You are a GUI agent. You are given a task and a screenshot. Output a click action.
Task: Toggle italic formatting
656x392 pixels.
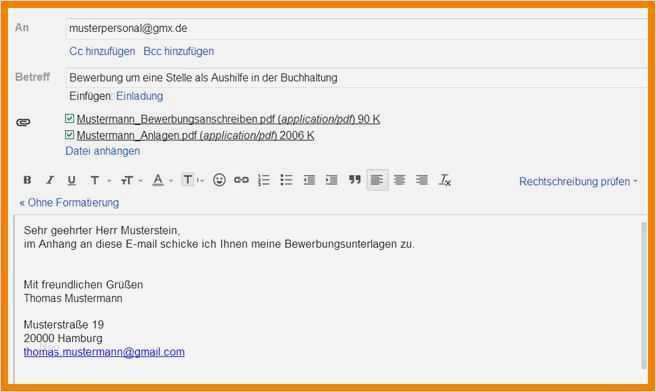point(50,180)
